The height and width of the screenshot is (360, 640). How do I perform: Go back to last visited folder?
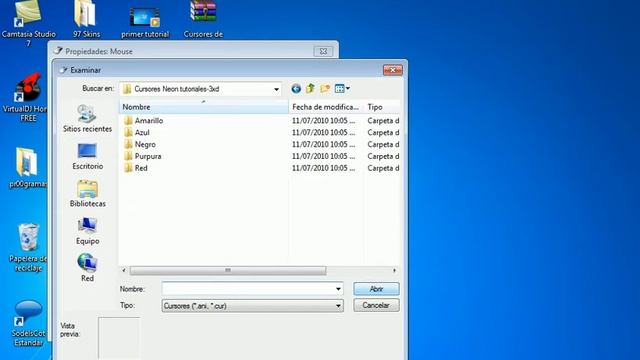tap(296, 88)
